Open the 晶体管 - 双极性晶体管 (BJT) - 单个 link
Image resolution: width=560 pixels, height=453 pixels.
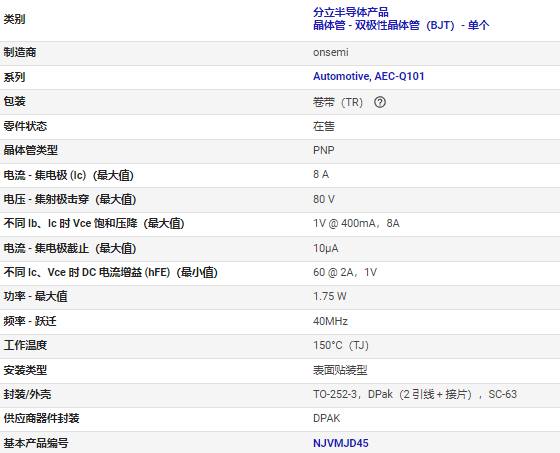coord(401,25)
